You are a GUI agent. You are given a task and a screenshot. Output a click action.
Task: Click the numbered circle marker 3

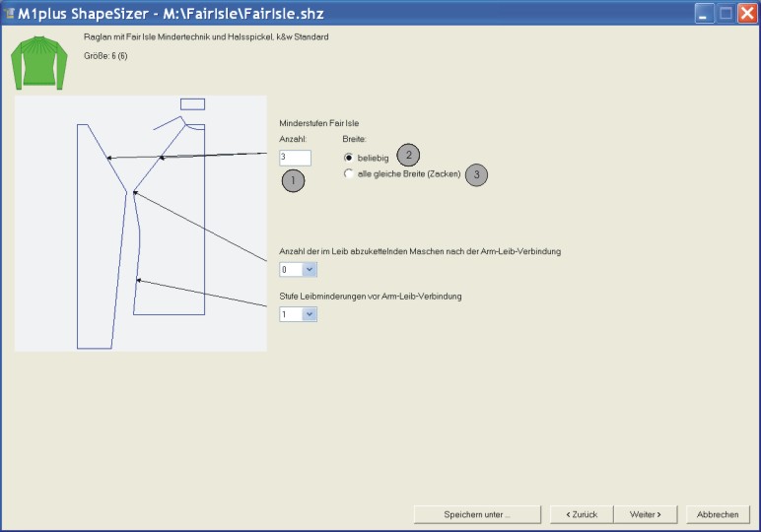pyautogui.click(x=477, y=174)
